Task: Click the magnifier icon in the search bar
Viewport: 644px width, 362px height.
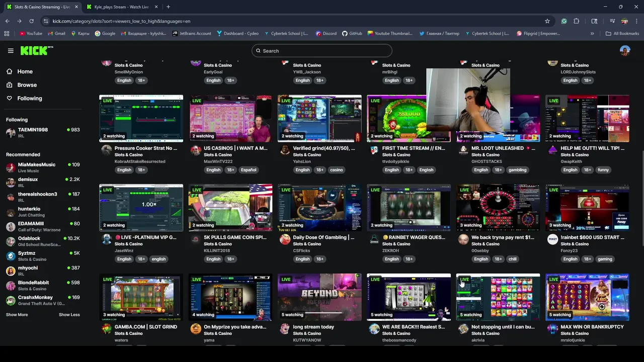Action: click(x=259, y=51)
